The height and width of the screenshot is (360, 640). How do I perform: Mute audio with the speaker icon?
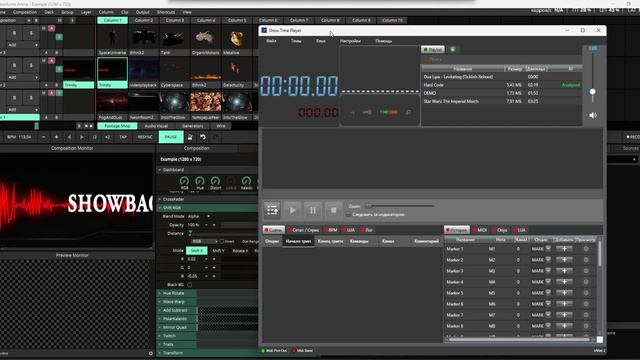(x=593, y=116)
